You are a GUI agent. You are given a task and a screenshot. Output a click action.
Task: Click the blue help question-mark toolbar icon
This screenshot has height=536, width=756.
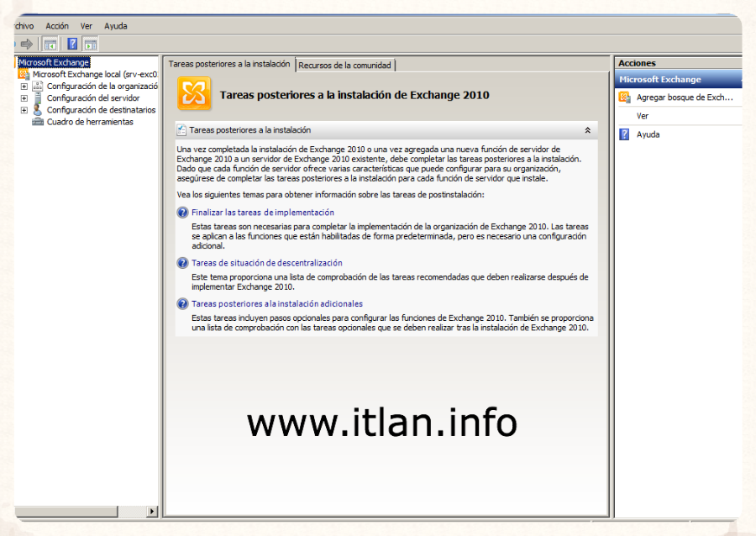tap(73, 44)
